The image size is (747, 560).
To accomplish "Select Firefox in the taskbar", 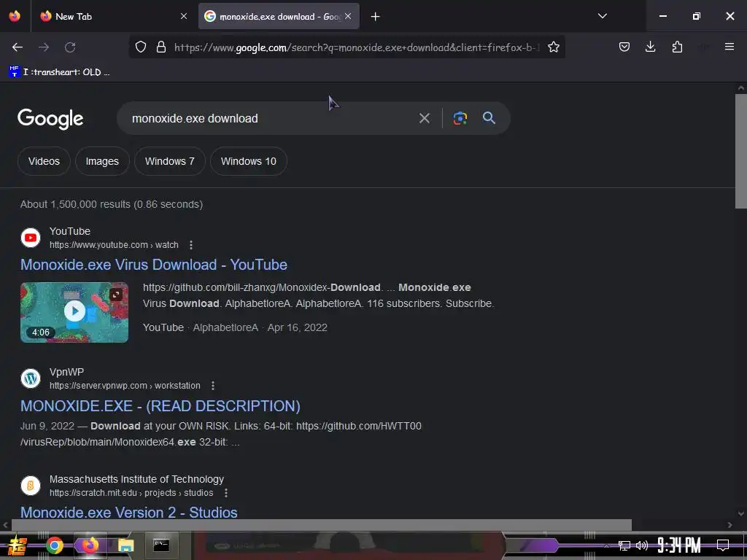I will (x=90, y=545).
